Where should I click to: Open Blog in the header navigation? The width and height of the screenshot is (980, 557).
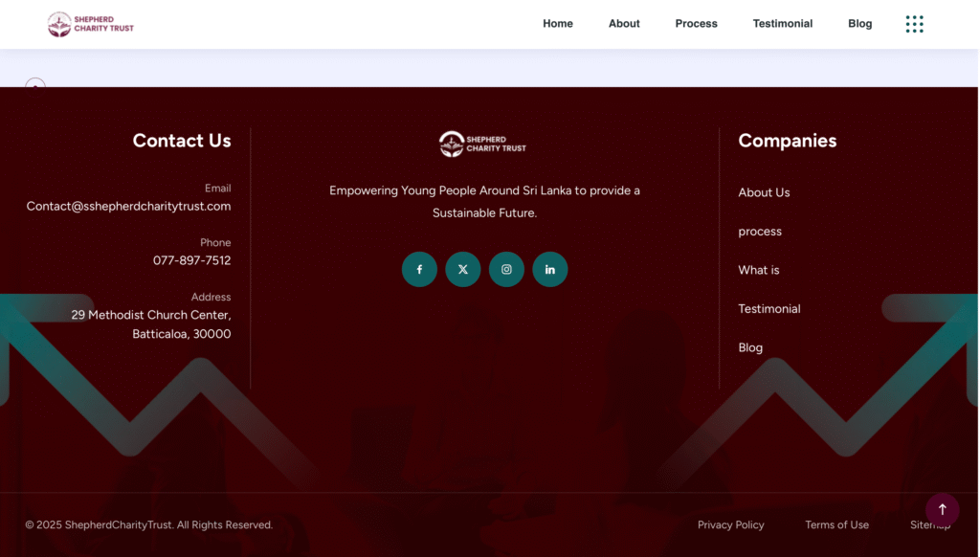click(x=859, y=24)
